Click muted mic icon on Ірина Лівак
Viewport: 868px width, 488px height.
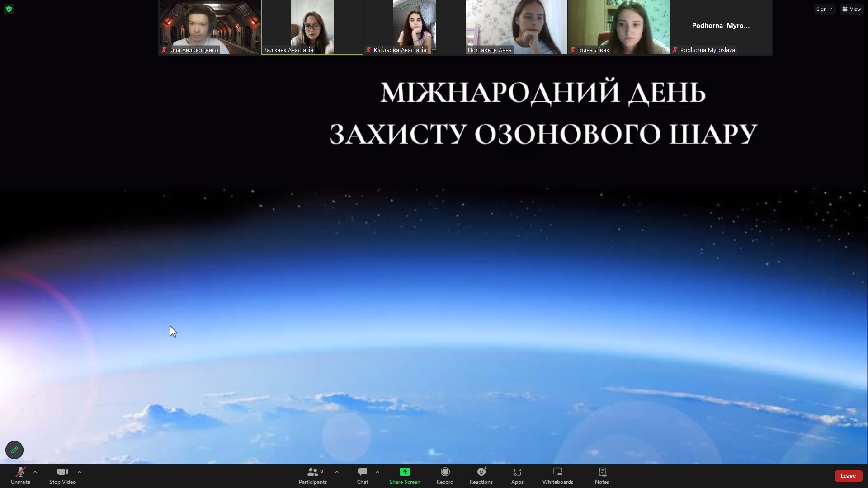(573, 50)
